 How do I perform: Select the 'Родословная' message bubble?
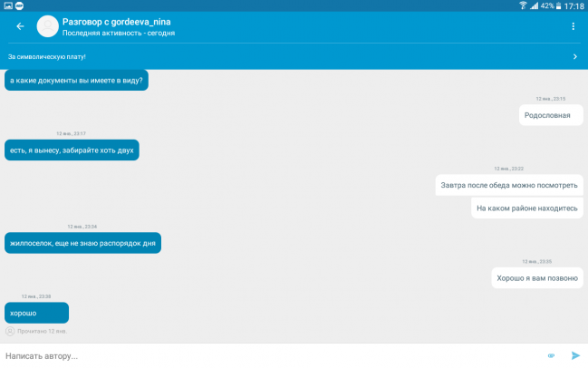[x=551, y=115]
